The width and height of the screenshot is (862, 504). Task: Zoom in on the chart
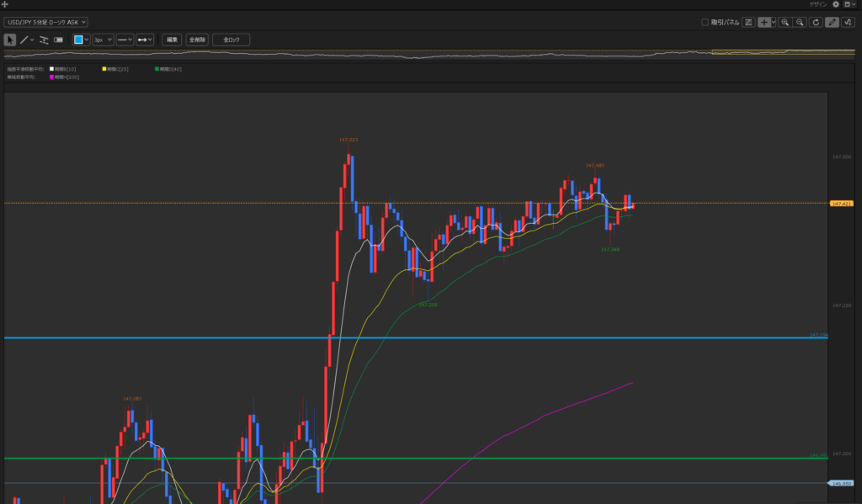(785, 22)
